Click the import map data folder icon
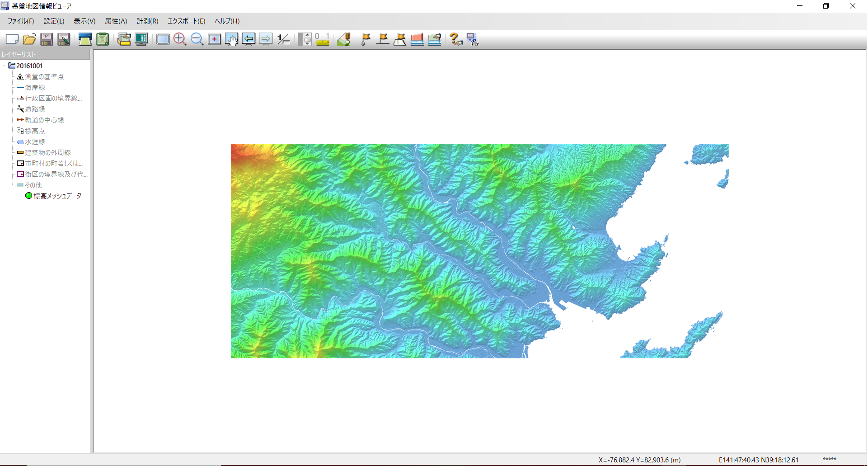 pyautogui.click(x=124, y=39)
